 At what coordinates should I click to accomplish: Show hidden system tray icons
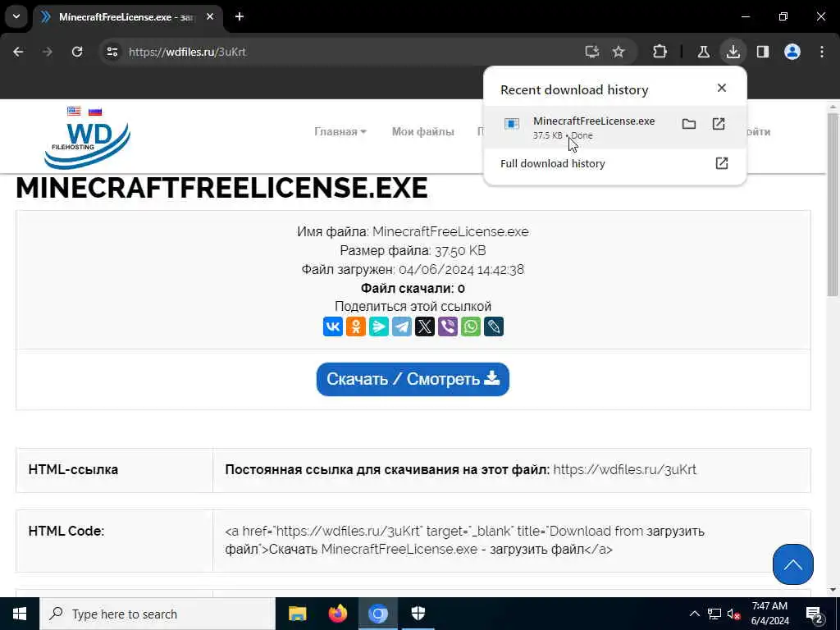coord(694,614)
